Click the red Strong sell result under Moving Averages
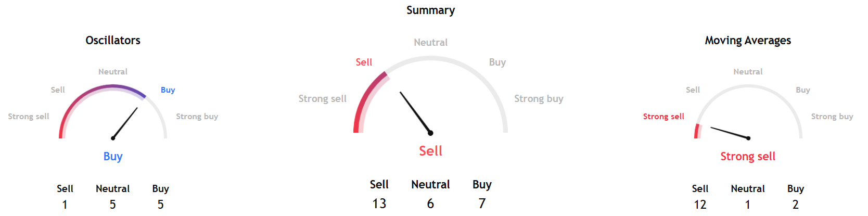 click(x=748, y=157)
